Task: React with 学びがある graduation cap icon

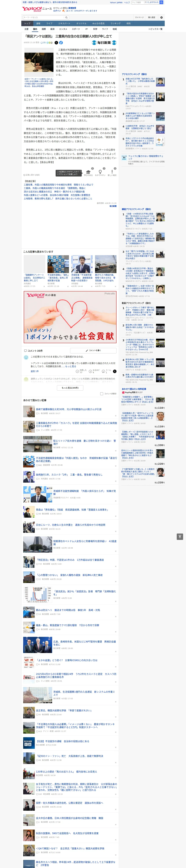Action: pos(89,172)
